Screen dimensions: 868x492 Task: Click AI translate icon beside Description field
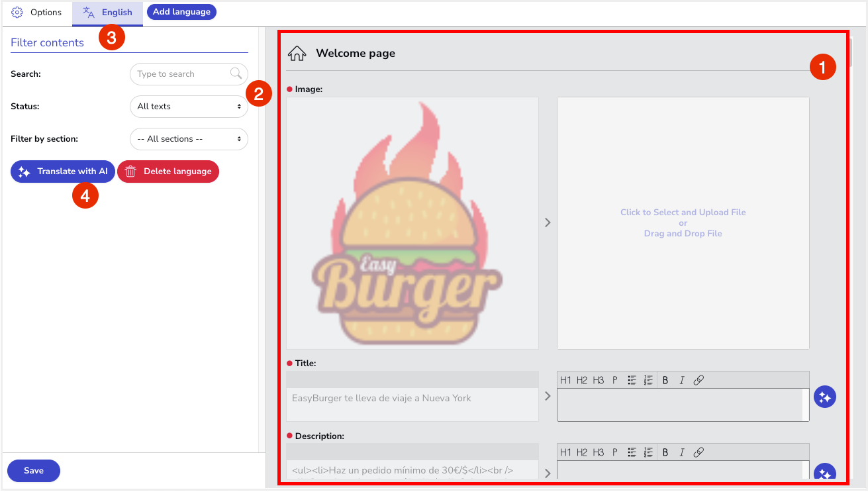tap(825, 471)
